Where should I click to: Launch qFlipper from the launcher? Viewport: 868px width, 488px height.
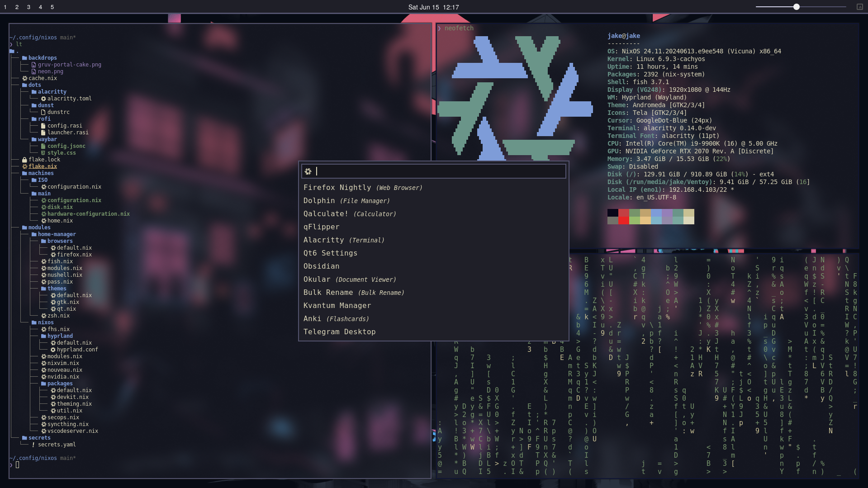(x=433, y=227)
